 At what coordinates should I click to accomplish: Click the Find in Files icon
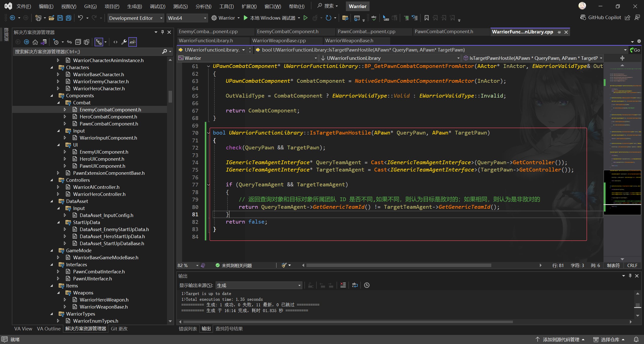click(x=345, y=18)
